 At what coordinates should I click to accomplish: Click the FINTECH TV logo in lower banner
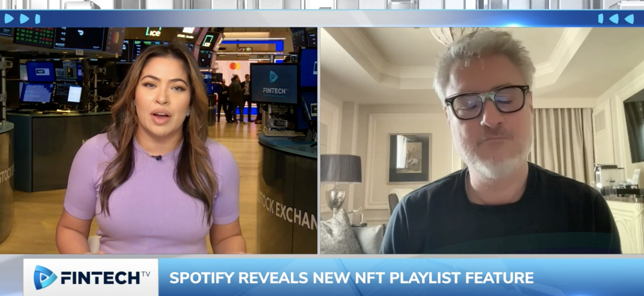click(x=91, y=277)
